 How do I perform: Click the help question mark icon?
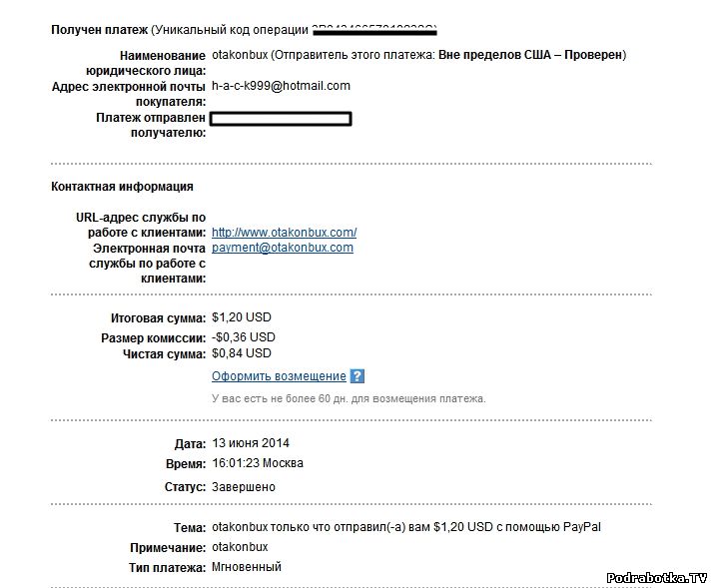point(357,376)
